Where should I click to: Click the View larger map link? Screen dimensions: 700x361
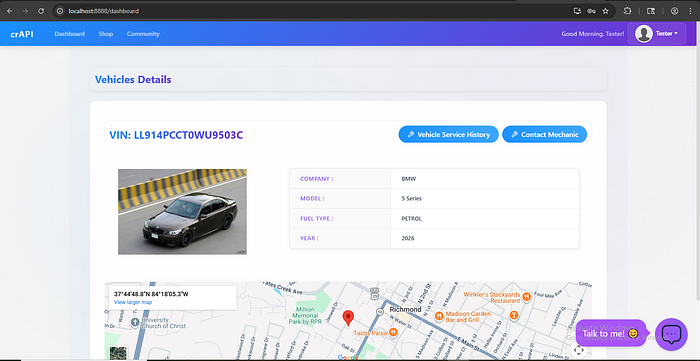(x=133, y=302)
